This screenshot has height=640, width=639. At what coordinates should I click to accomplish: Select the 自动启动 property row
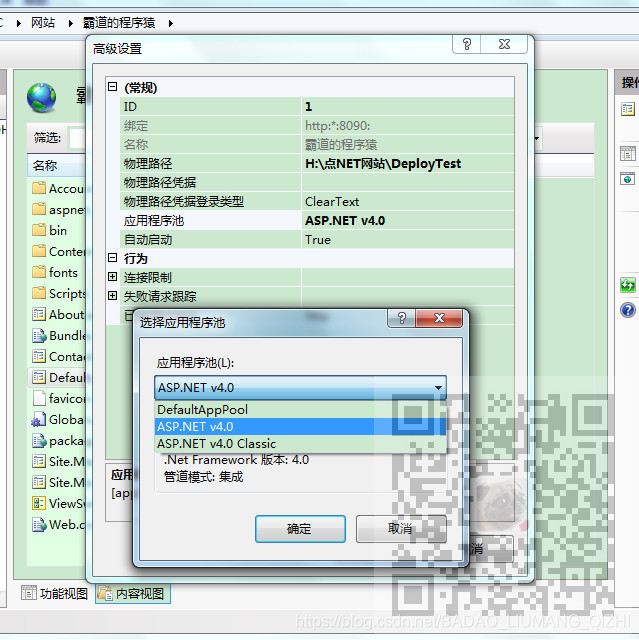coord(317,240)
